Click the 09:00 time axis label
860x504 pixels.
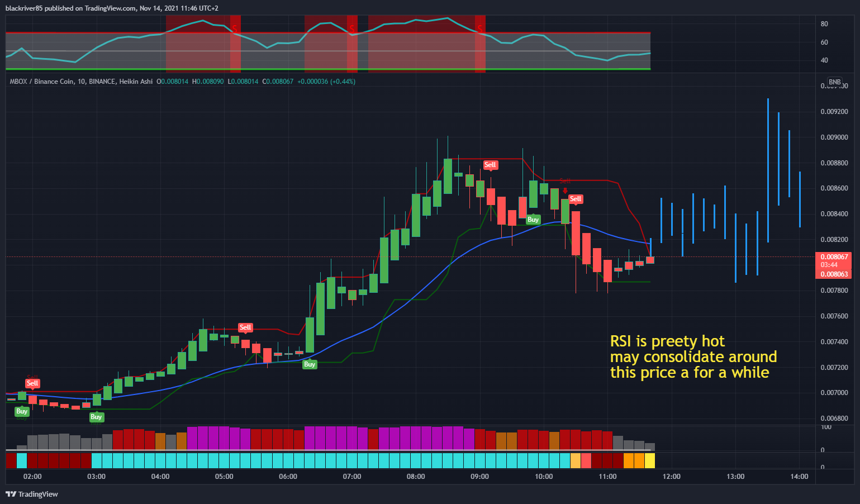click(479, 477)
